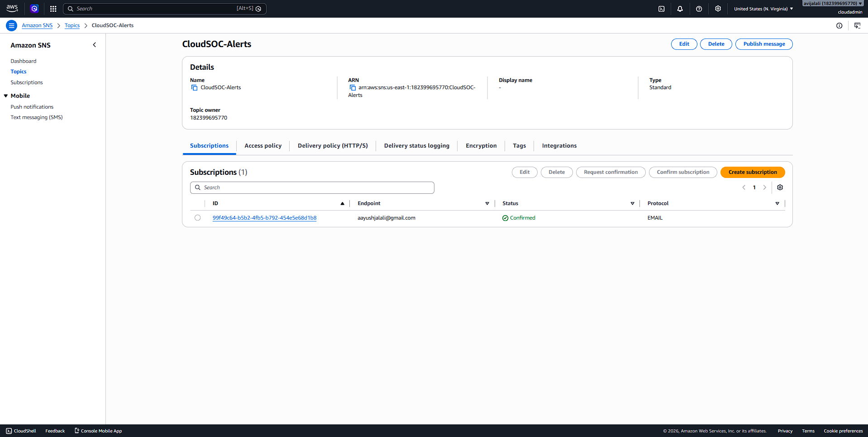Sort by Status column arrow
The height and width of the screenshot is (437, 868).
[x=633, y=204]
